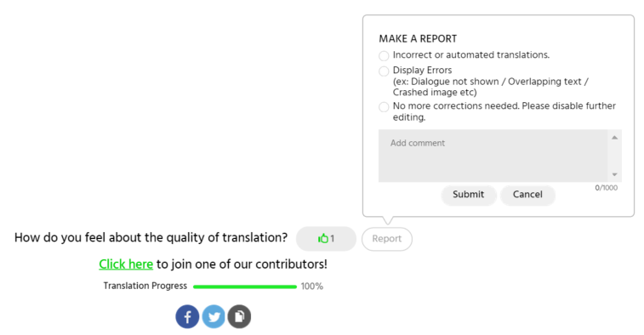The width and height of the screenshot is (644, 335).
Task: Click the comment box scrollbar track
Action: point(614,156)
